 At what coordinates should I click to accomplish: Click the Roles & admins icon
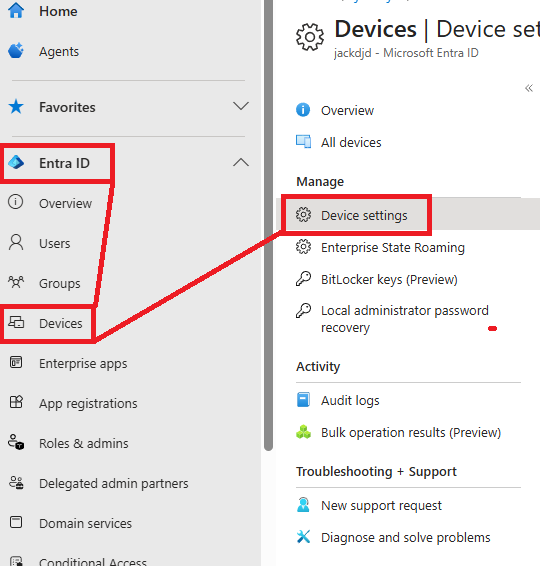point(16,442)
